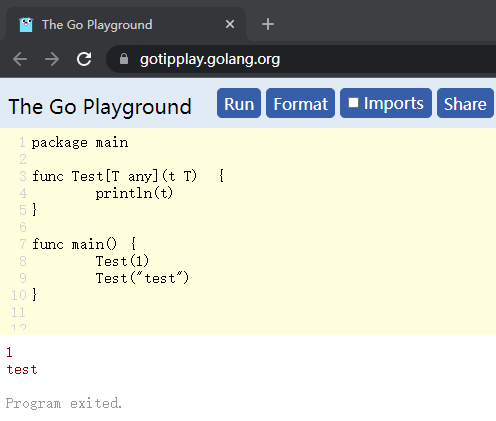Click the 'println(t)' code line
The width and height of the screenshot is (496, 421).
coord(134,193)
